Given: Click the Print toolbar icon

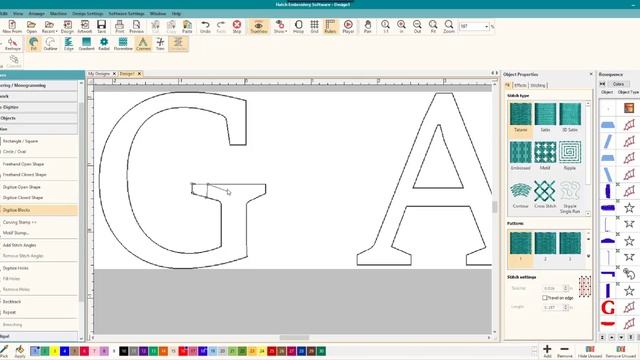Looking at the screenshot, I should [120, 27].
